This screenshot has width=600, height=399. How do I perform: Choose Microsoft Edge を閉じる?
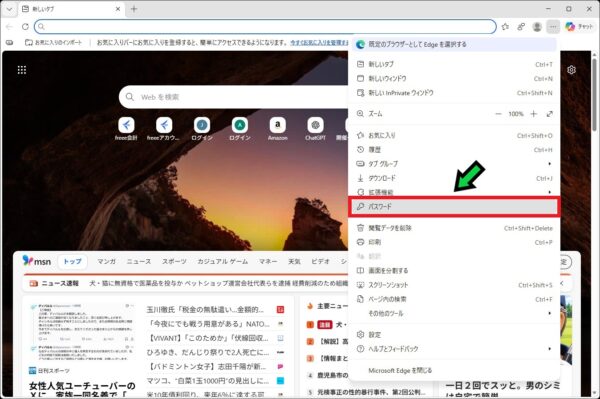(x=454, y=370)
